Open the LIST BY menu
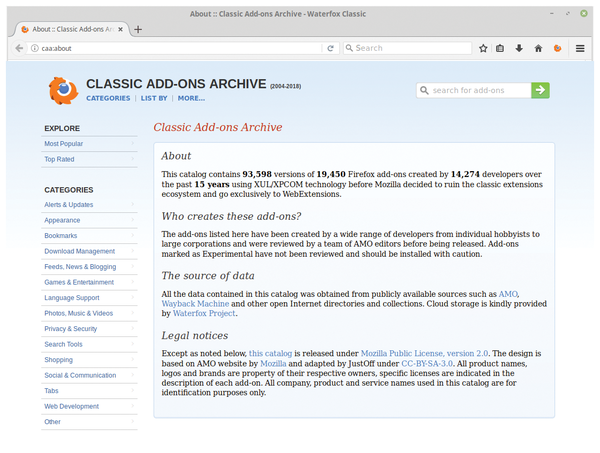 point(154,98)
